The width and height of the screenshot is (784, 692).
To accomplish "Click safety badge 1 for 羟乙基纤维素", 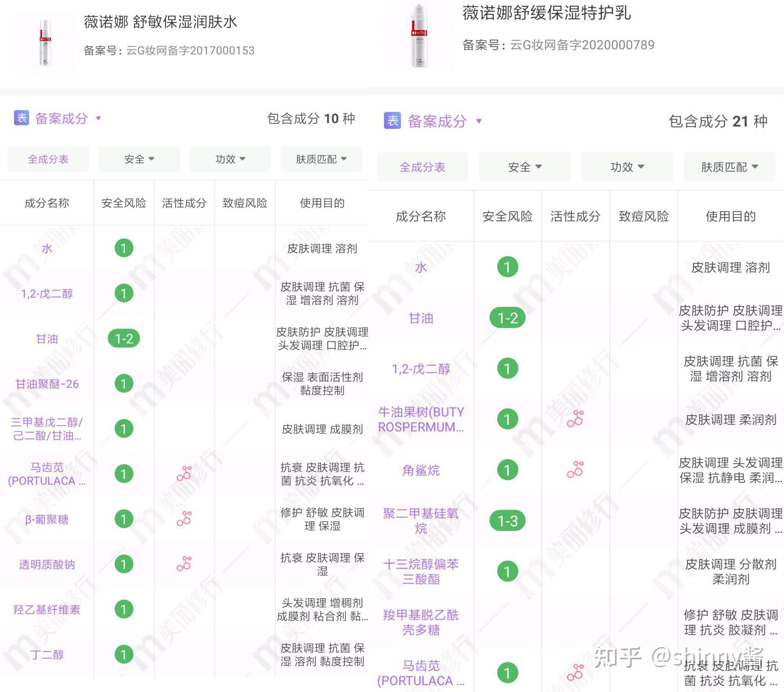I will 124,609.
